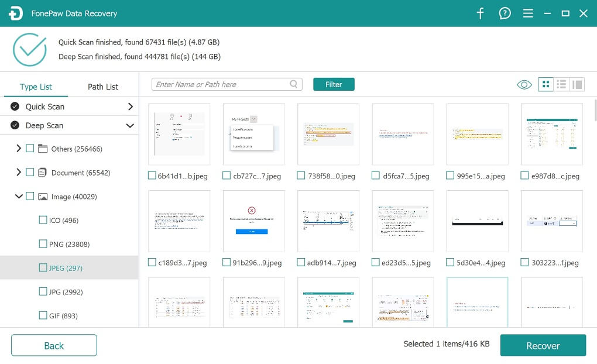Collapse the Image tree node
This screenshot has width=597, height=364.
[x=19, y=196]
